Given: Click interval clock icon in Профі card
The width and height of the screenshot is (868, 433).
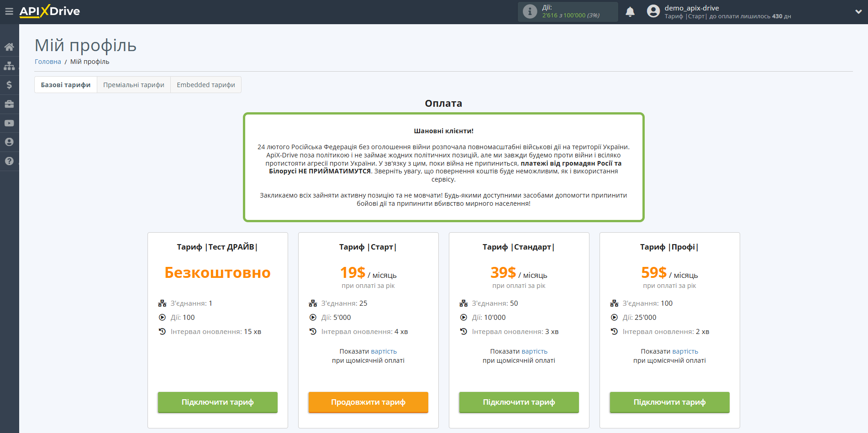Looking at the screenshot, I should (614, 332).
